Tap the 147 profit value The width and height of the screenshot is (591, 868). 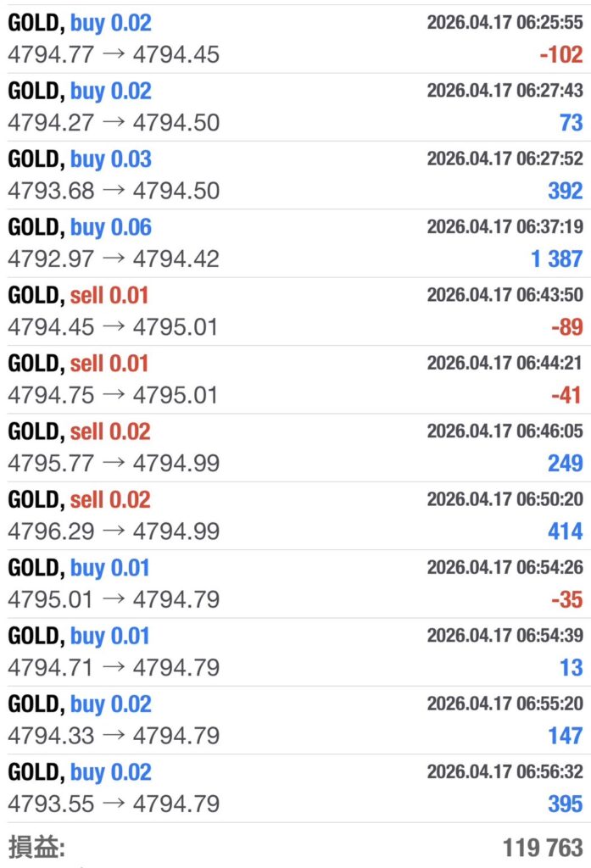[x=565, y=736]
